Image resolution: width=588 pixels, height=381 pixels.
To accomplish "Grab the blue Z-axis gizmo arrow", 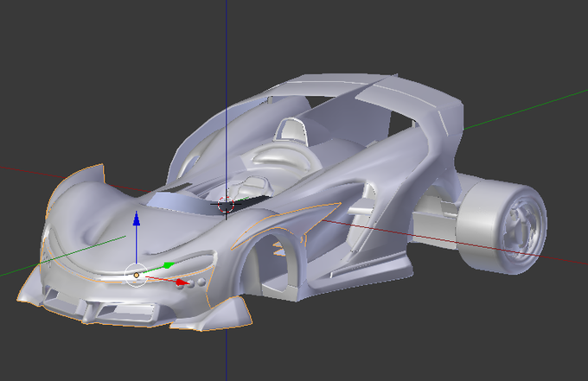I will point(137,219).
